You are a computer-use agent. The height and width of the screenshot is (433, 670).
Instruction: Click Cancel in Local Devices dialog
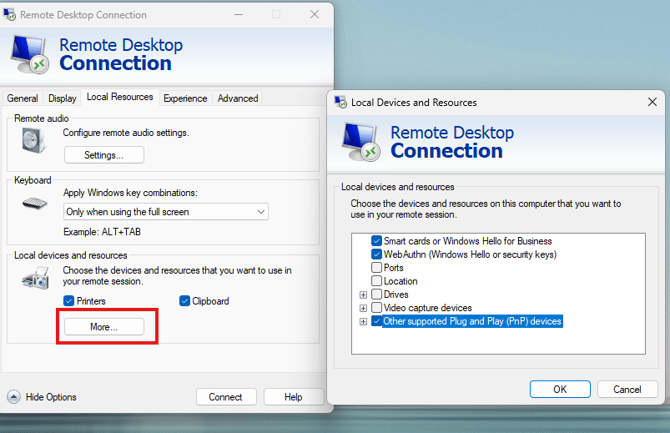point(627,389)
